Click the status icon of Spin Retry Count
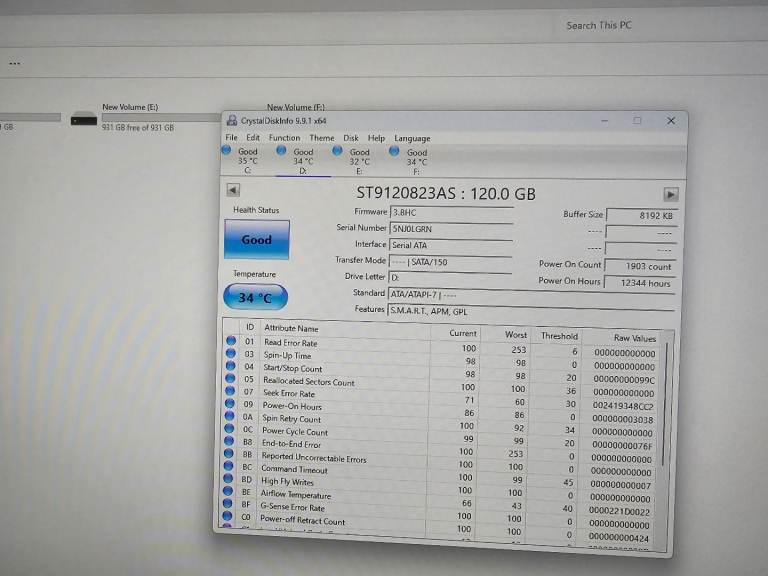The height and width of the screenshot is (576, 768). pyautogui.click(x=229, y=416)
